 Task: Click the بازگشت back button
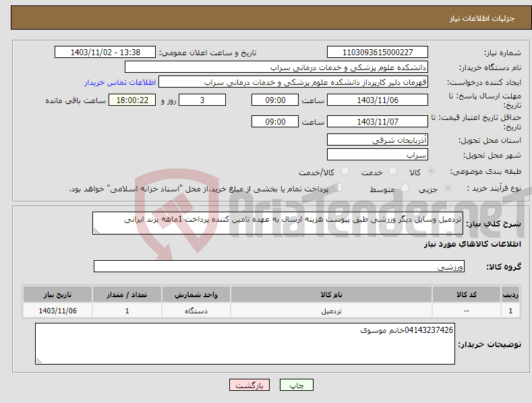(x=249, y=385)
